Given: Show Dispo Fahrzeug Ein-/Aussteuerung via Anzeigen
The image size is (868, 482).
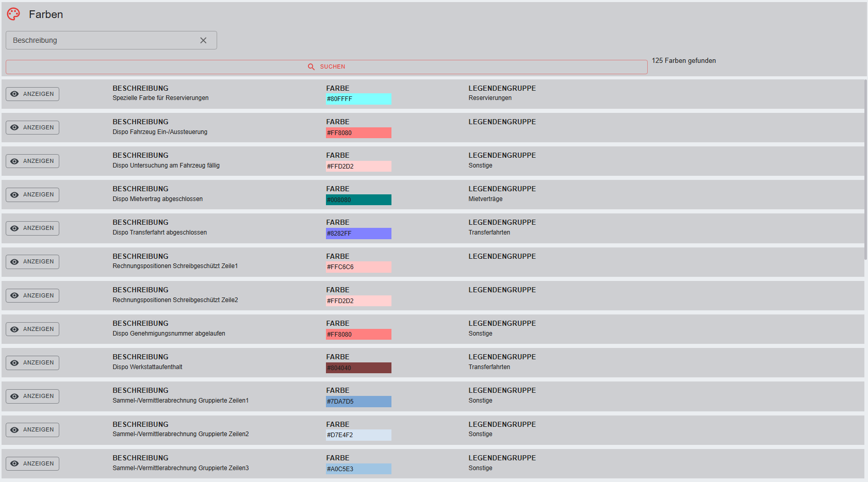Looking at the screenshot, I should 32,127.
